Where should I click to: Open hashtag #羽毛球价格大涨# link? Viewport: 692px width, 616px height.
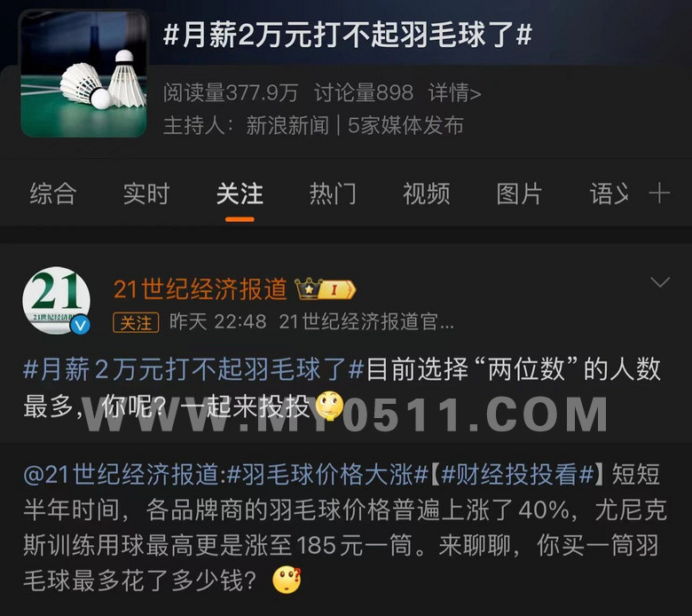coord(328,475)
